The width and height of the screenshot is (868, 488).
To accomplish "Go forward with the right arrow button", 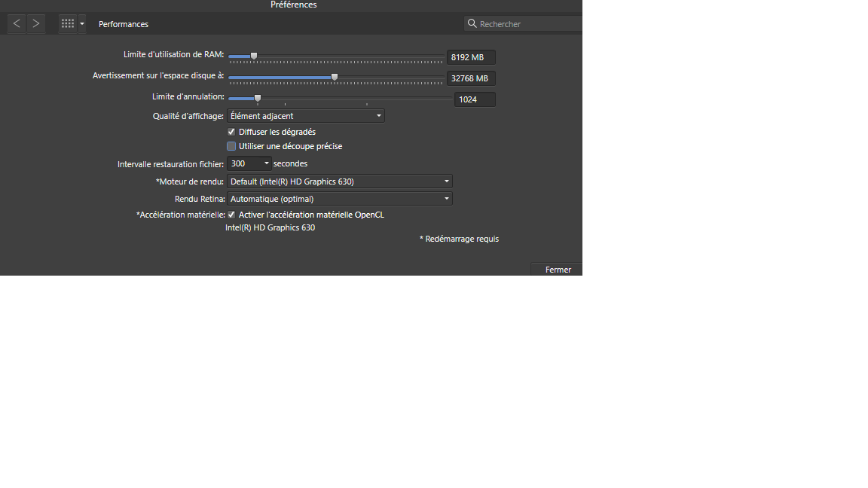I will click(x=36, y=24).
